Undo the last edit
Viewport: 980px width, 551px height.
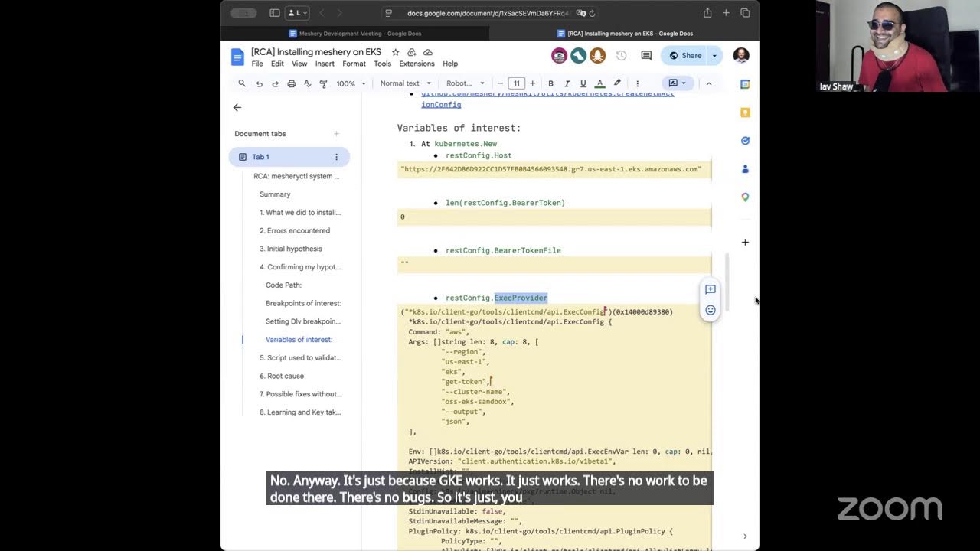tap(259, 83)
